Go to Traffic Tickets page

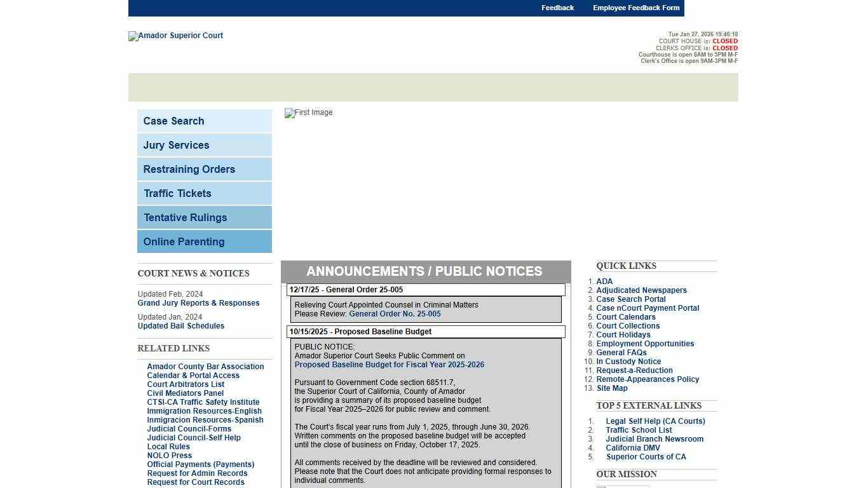click(204, 193)
